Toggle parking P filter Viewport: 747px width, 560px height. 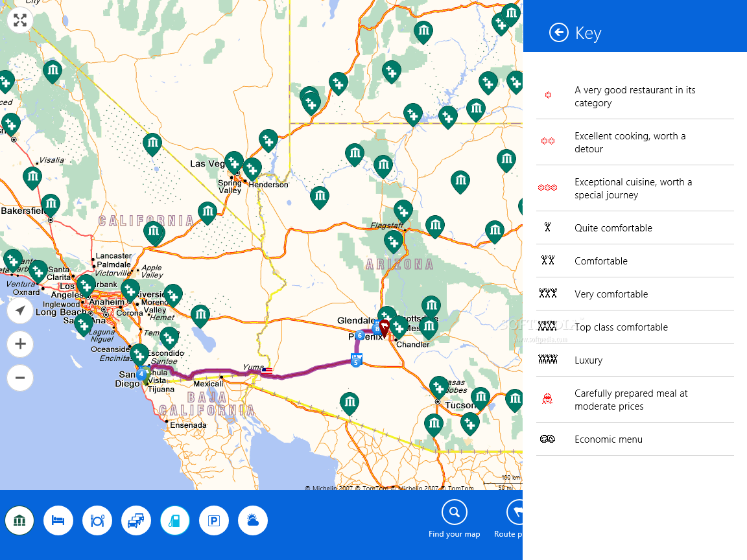[x=214, y=520]
